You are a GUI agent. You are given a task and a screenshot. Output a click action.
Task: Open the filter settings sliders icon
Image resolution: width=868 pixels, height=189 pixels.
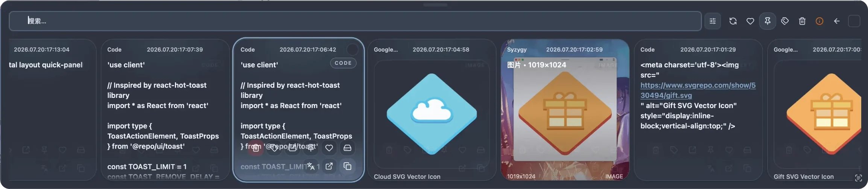pos(713,21)
